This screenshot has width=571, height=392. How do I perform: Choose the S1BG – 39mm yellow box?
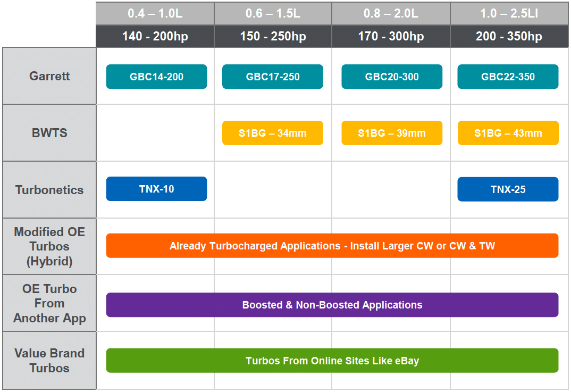[392, 133]
